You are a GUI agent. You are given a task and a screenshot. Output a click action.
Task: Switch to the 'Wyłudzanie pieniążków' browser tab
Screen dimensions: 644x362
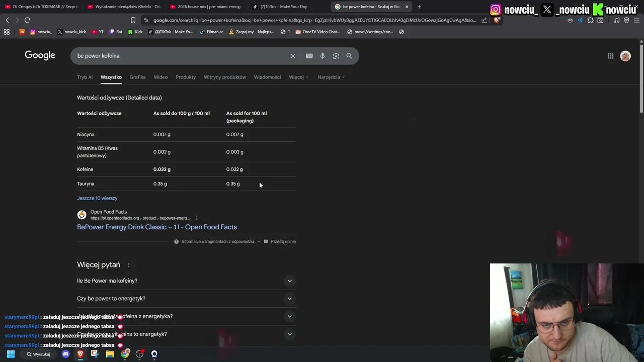123,7
